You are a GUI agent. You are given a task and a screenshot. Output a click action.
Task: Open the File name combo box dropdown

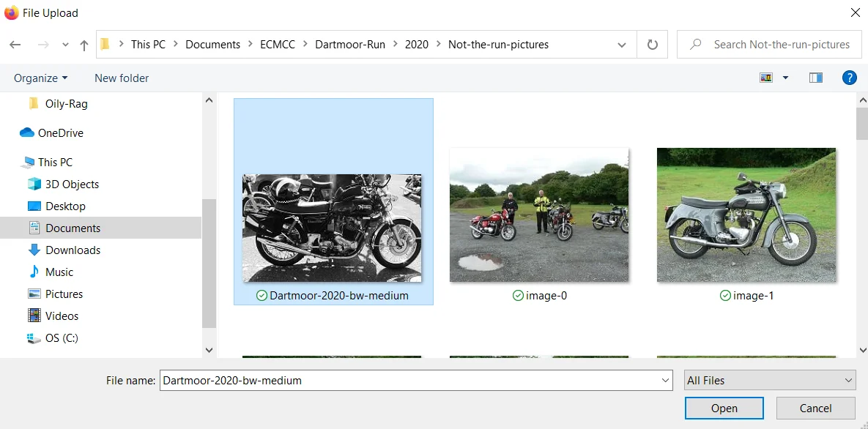tap(664, 380)
